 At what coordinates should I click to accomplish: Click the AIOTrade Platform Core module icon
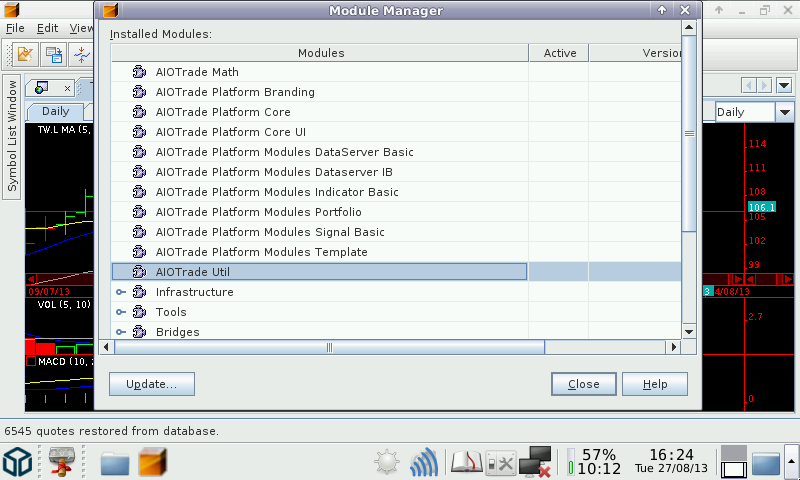[139, 112]
